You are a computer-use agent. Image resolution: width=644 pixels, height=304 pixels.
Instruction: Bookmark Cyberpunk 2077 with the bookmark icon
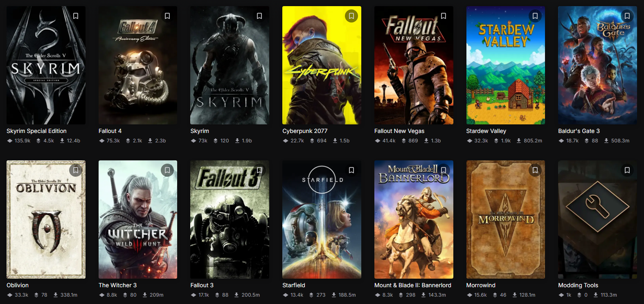click(x=351, y=16)
